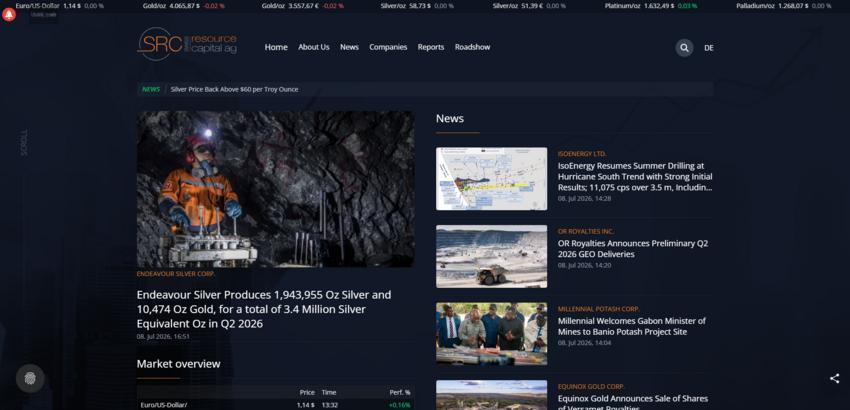Open news ticker Silver Price Back Above $60
The image size is (850, 410).
tap(234, 89)
